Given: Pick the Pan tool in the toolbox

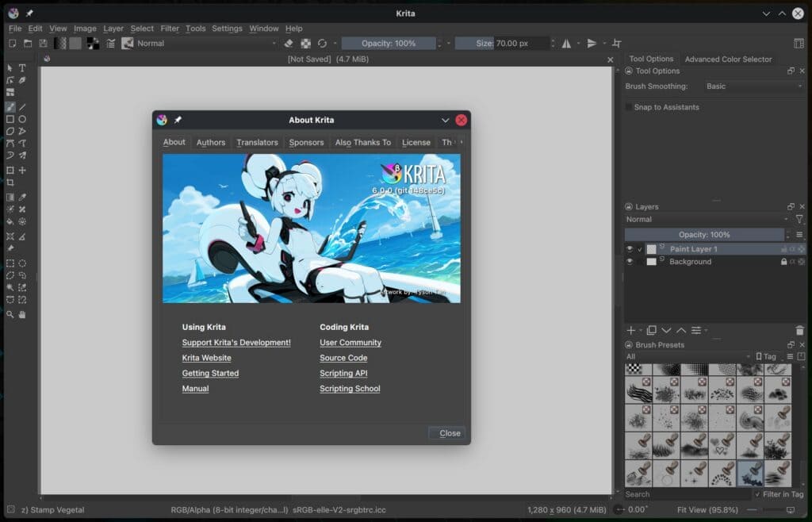Looking at the screenshot, I should click(22, 313).
